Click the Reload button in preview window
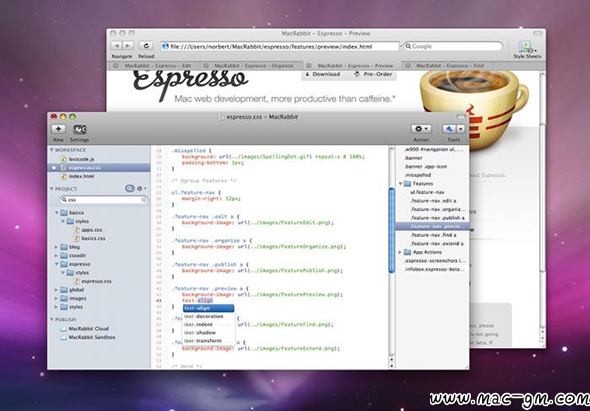This screenshot has height=411, width=590. click(x=146, y=46)
